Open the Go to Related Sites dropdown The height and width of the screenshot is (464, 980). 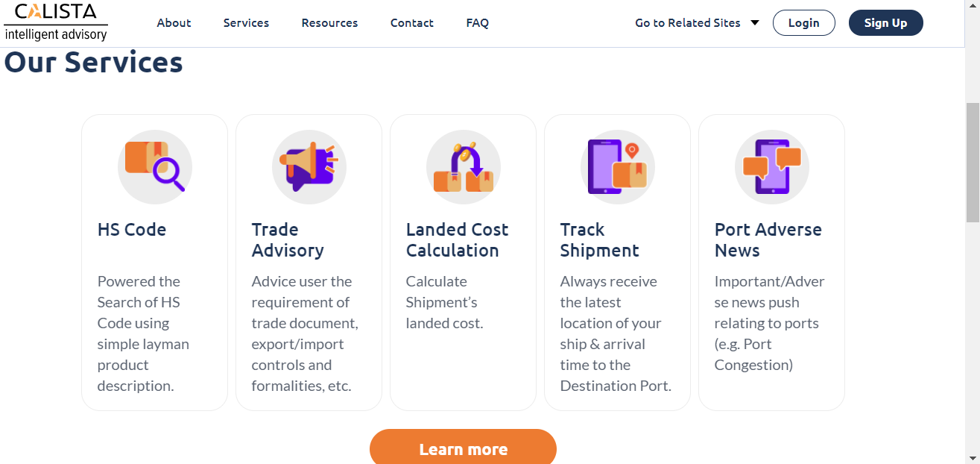click(697, 23)
